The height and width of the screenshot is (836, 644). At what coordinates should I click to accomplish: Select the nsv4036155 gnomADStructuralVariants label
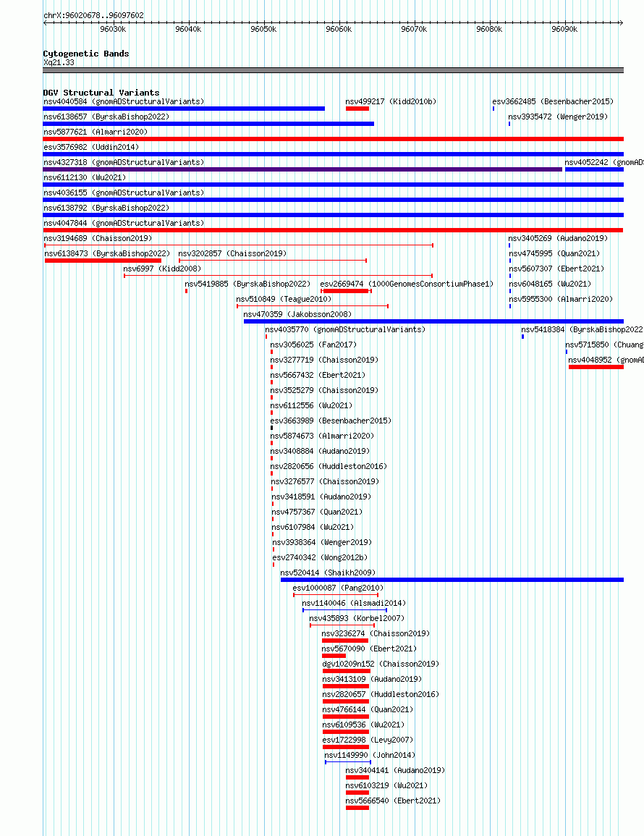click(124, 193)
